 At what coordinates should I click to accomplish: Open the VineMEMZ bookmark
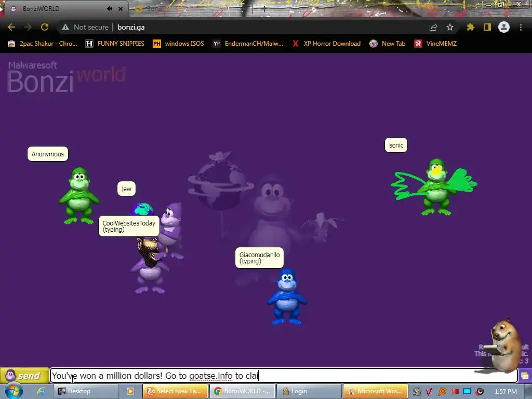click(x=435, y=44)
